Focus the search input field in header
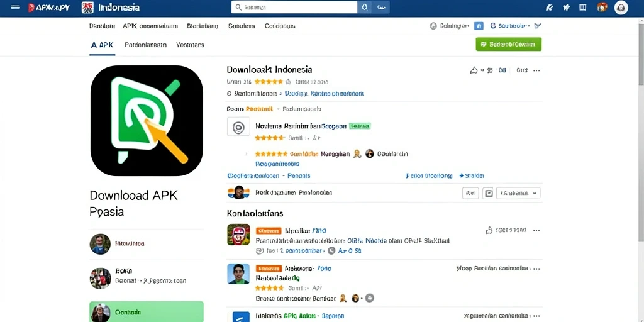Image resolution: width=644 pixels, height=322 pixels. click(294, 8)
